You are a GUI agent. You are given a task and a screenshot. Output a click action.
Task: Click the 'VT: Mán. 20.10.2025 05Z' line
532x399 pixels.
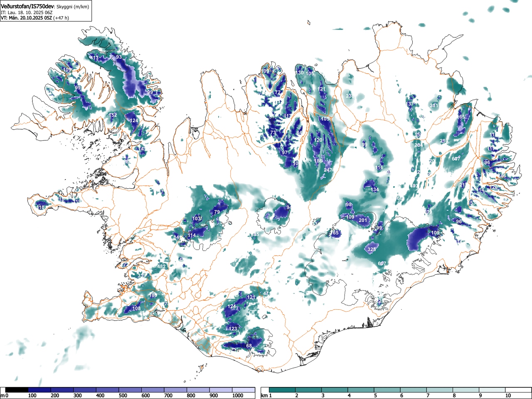coord(26,18)
